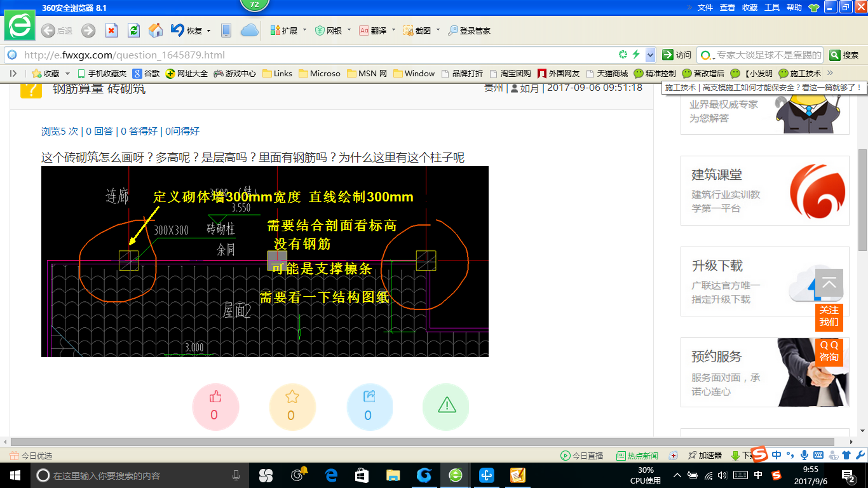The width and height of the screenshot is (868, 488).
Task: Click the 关注我们 orange button
Action: (829, 316)
